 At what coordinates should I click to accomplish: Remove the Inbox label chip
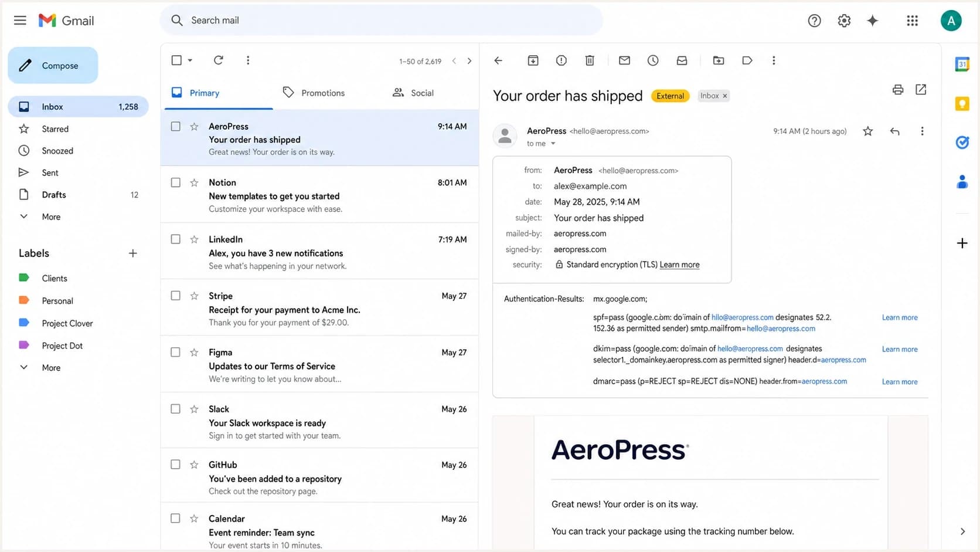click(x=724, y=96)
